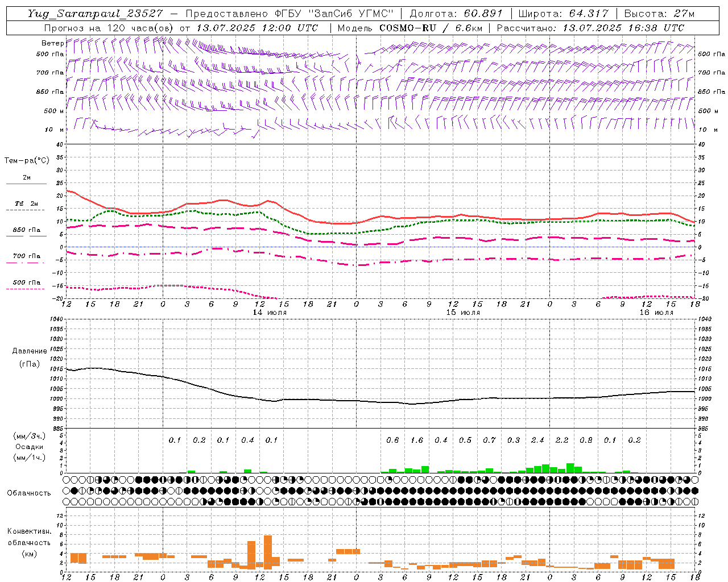Click 'Модель COSMO-RU / 6.6км' text
This screenshot has width=728, height=582.
point(410,28)
